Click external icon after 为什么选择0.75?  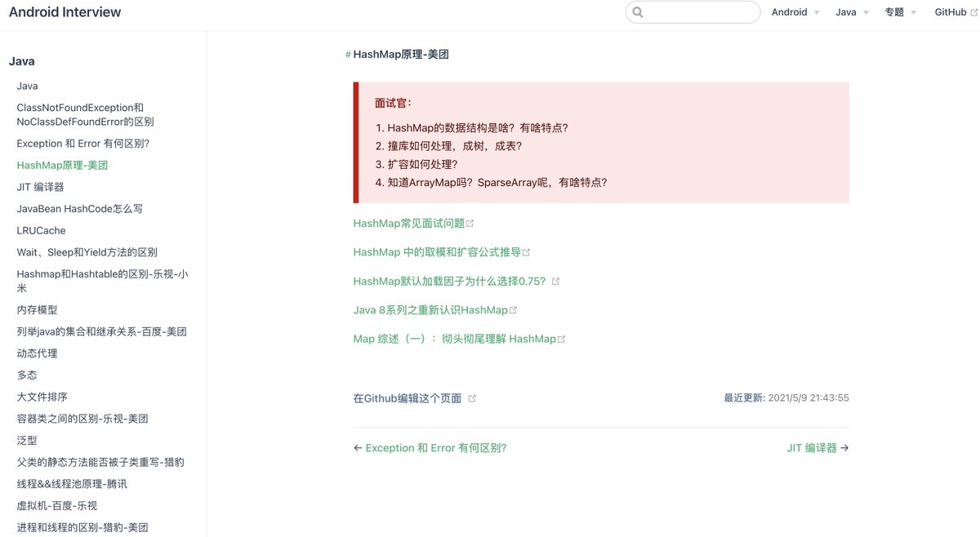click(555, 281)
